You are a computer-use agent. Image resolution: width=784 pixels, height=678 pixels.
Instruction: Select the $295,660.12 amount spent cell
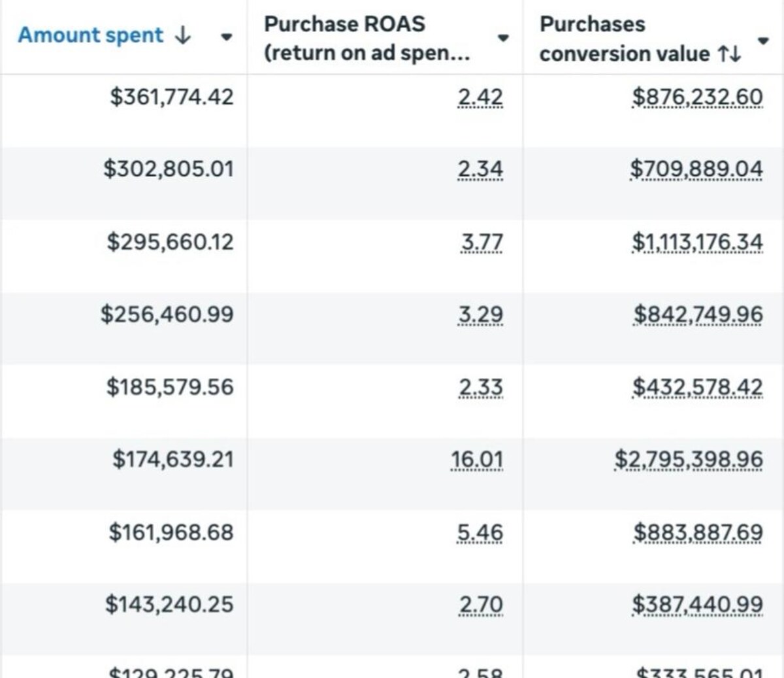pos(171,242)
